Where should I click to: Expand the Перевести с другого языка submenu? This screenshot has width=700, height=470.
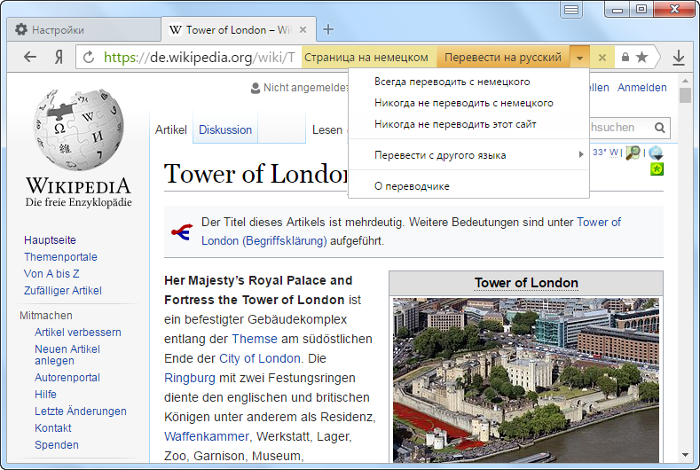469,155
